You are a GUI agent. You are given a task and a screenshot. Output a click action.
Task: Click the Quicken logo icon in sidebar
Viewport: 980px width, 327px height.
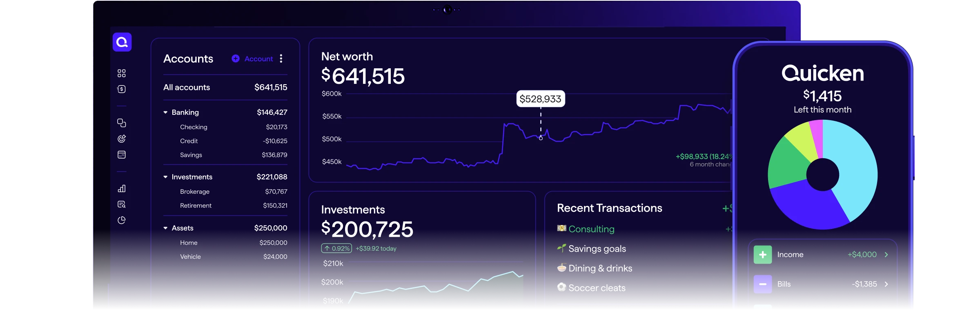coord(122,42)
